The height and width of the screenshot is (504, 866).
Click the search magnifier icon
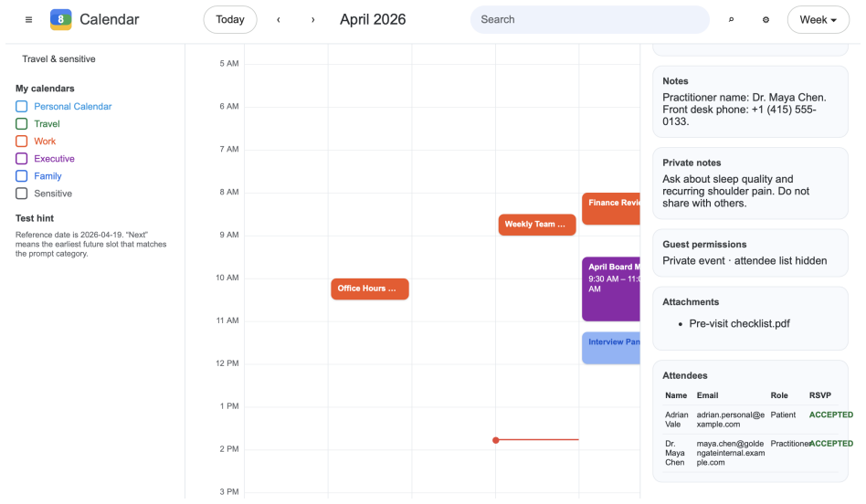(731, 20)
